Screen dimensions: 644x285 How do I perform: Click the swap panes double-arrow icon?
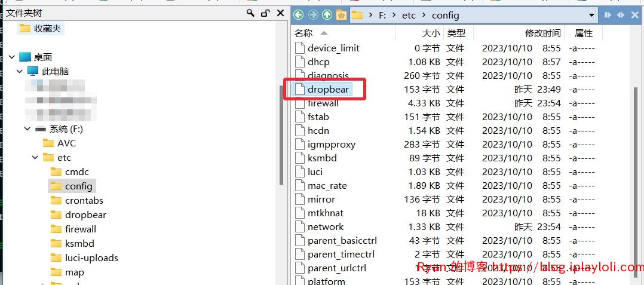621,15
